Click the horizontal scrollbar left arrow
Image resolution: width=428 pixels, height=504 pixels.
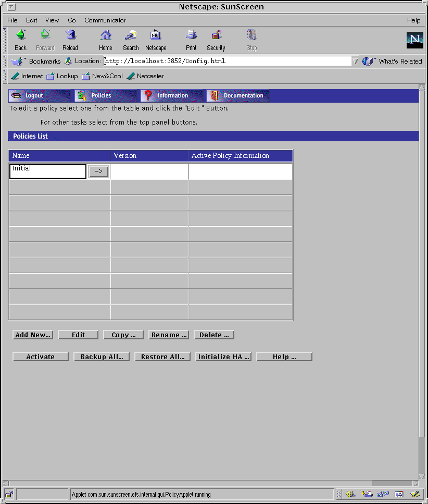tap(6, 484)
